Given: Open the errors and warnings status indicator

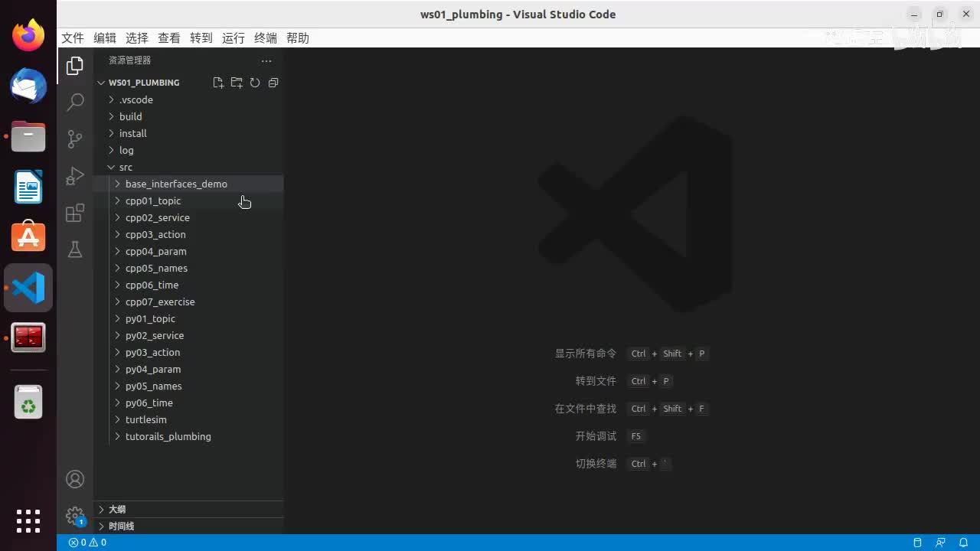Looking at the screenshot, I should click(x=87, y=543).
